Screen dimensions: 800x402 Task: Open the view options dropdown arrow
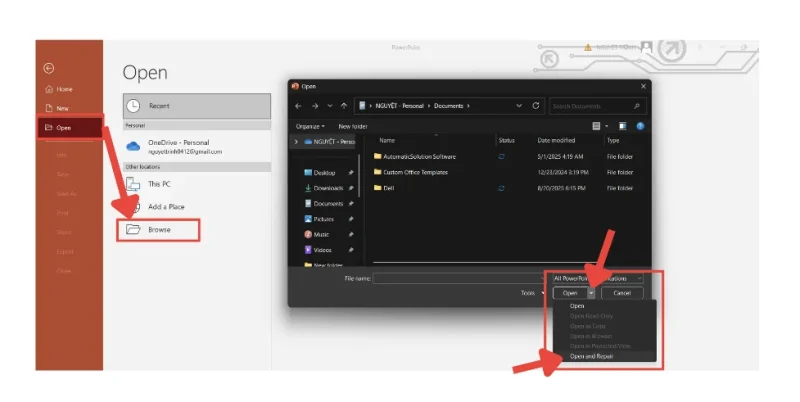tap(607, 126)
